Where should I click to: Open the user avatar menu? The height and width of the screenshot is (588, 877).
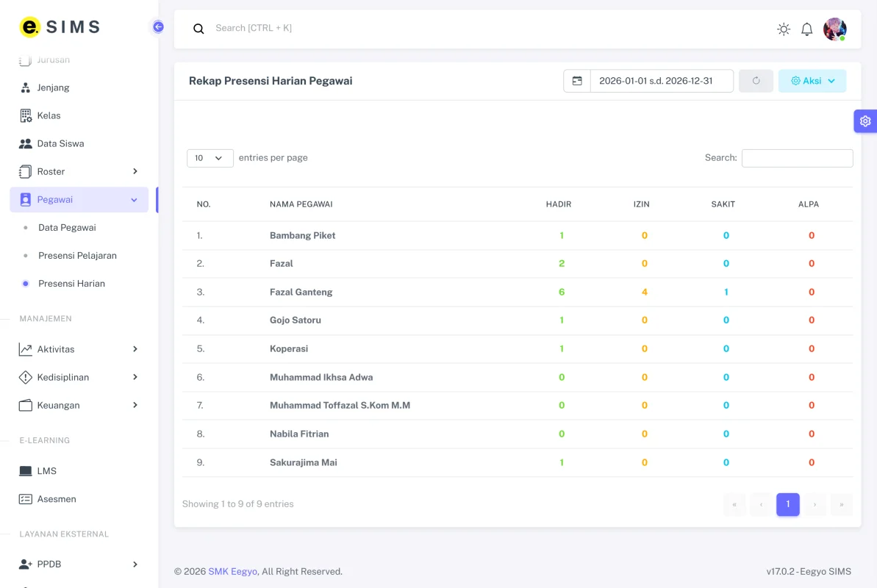834,29
